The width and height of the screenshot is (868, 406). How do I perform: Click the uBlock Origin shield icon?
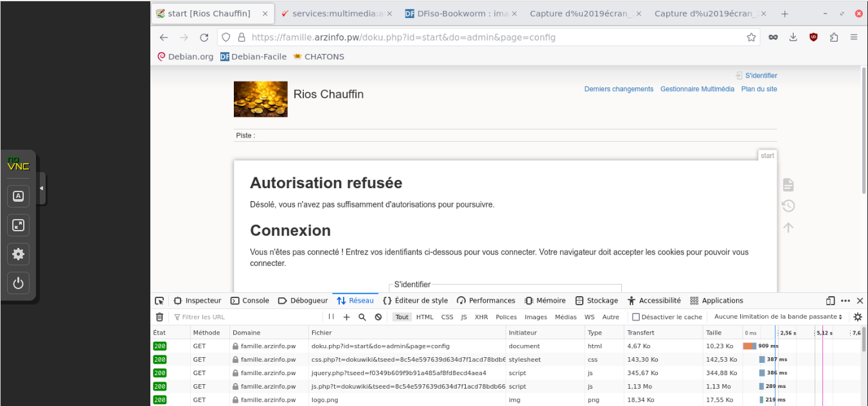pos(813,37)
